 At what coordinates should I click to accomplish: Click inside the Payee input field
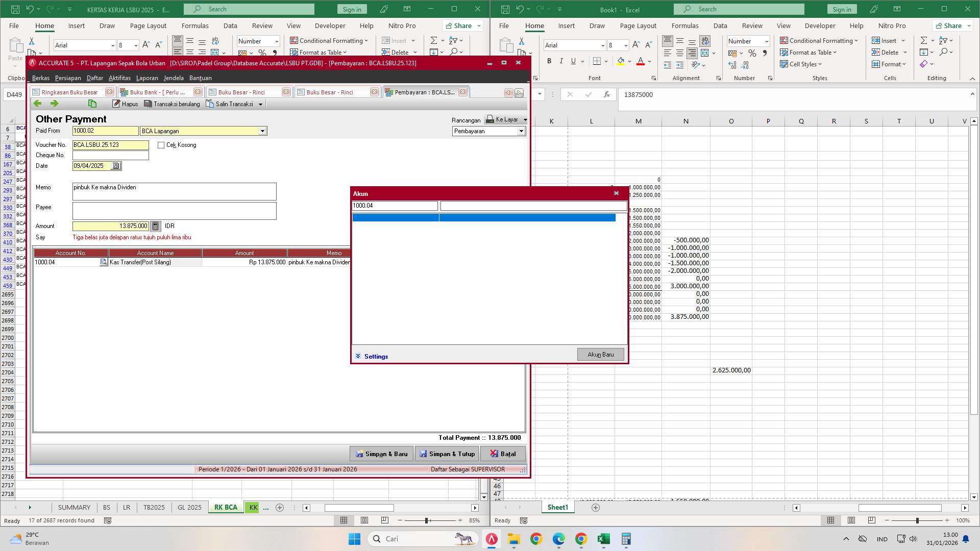[174, 211]
